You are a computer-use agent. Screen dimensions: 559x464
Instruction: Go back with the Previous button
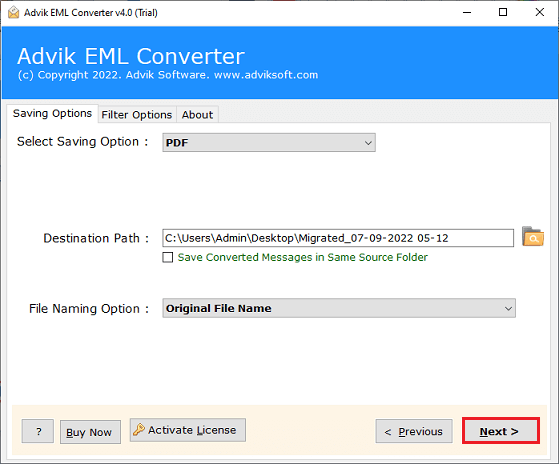tap(414, 432)
